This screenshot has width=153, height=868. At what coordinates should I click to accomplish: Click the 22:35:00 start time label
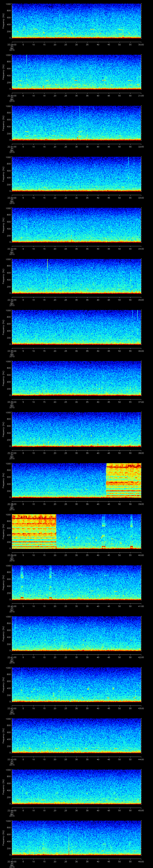[12, 351]
